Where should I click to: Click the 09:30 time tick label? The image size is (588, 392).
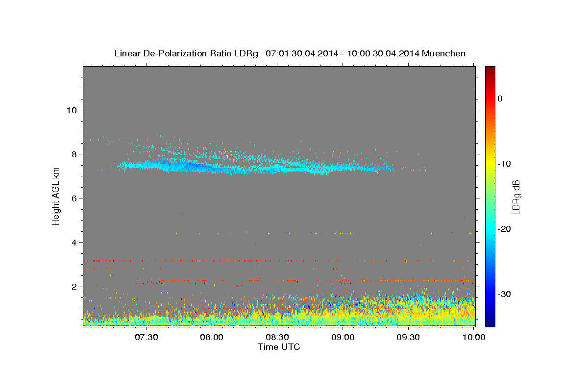click(409, 337)
